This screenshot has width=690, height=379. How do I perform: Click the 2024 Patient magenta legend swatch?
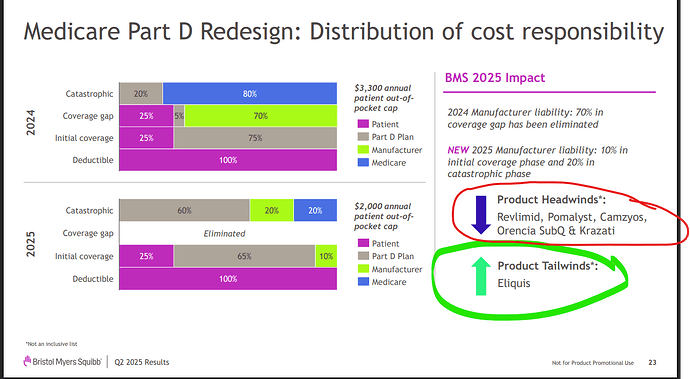click(363, 124)
